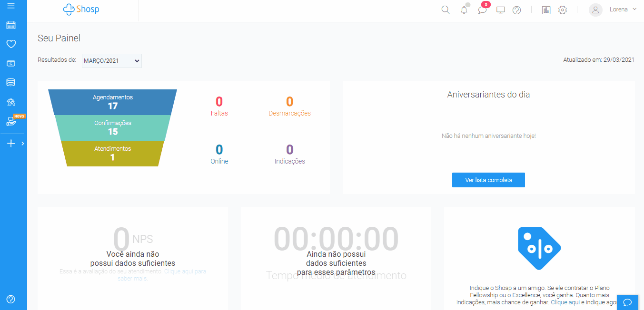The height and width of the screenshot is (310, 644).
Task: Click Ver lista completa button
Action: click(x=488, y=180)
